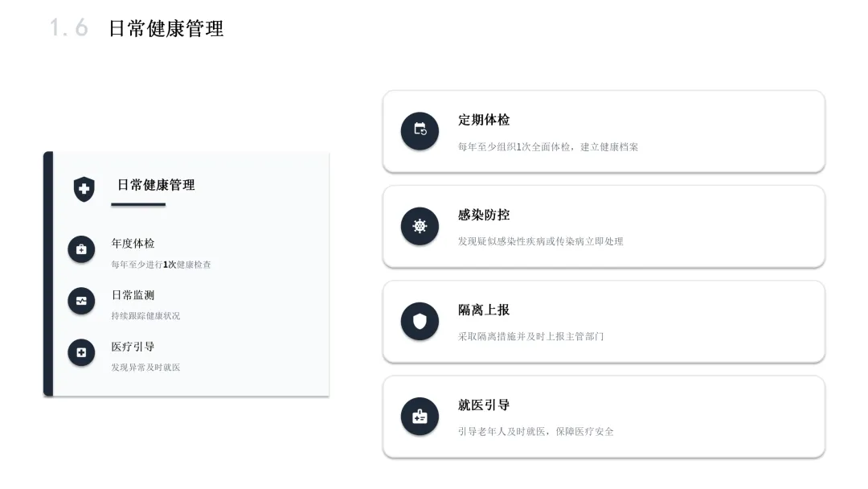
Task: Click the 医疗引导 heading in left panel
Action: [x=133, y=347]
